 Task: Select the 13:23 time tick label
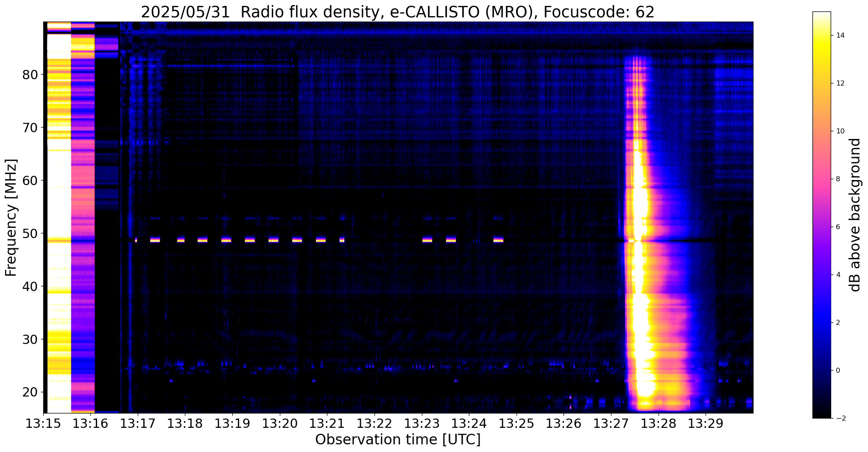(x=421, y=423)
